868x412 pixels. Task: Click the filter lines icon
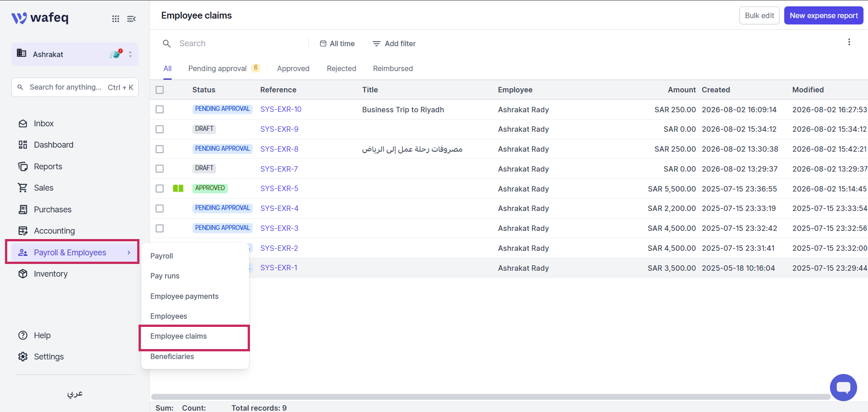tap(376, 43)
